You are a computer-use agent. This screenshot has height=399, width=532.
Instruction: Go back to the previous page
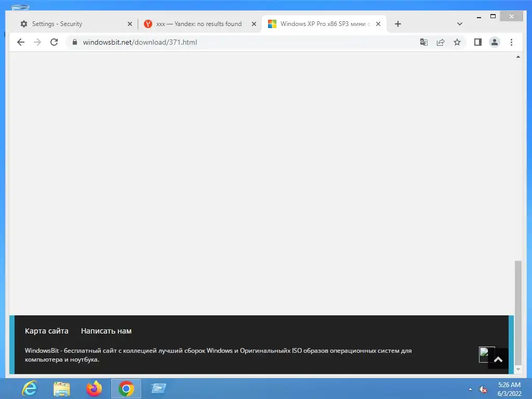click(21, 42)
